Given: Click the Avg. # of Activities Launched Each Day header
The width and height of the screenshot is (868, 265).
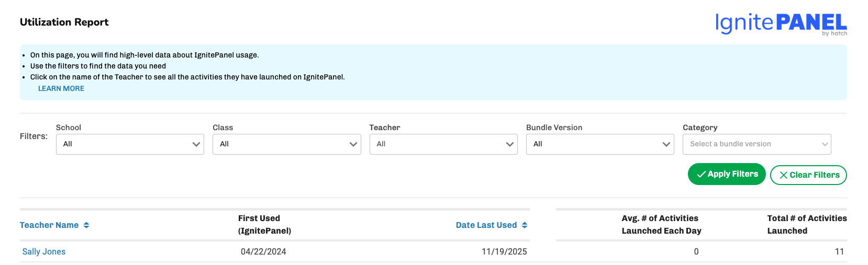Looking at the screenshot, I should click(661, 225).
